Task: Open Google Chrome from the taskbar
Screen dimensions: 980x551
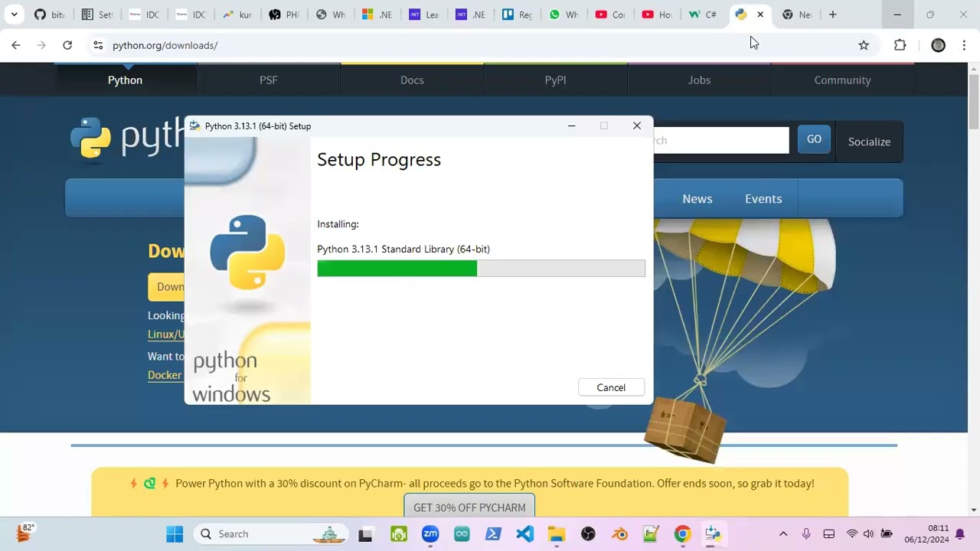Action: tap(682, 534)
